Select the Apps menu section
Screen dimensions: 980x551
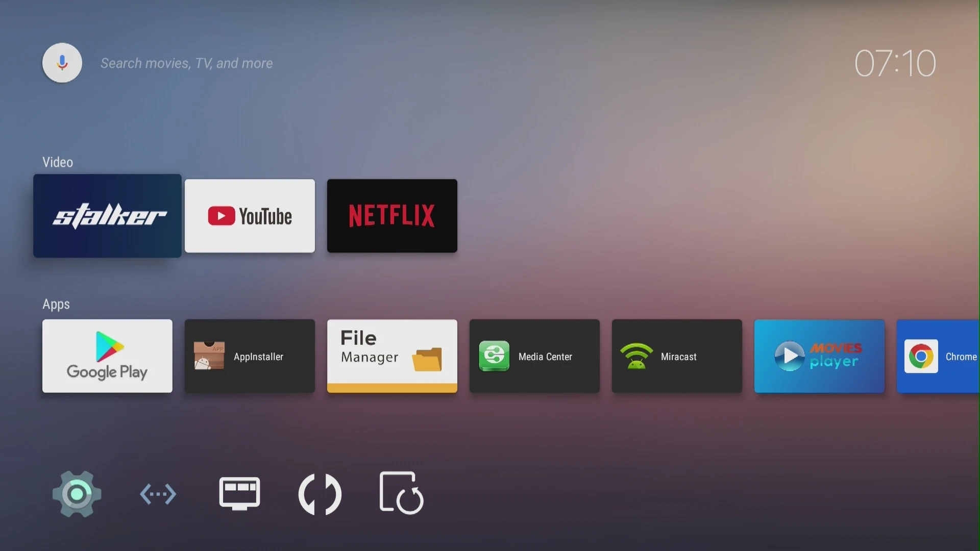click(56, 304)
